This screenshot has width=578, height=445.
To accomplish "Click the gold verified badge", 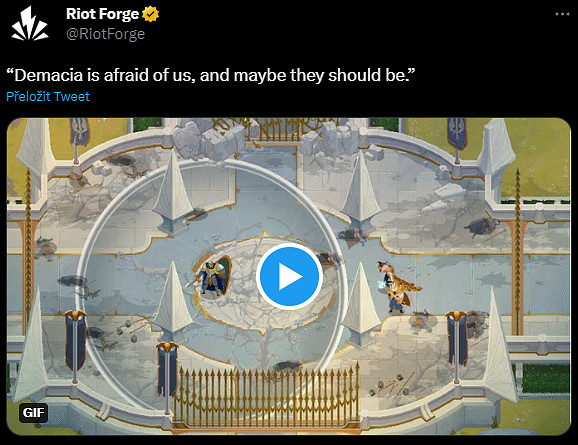I will coord(150,14).
